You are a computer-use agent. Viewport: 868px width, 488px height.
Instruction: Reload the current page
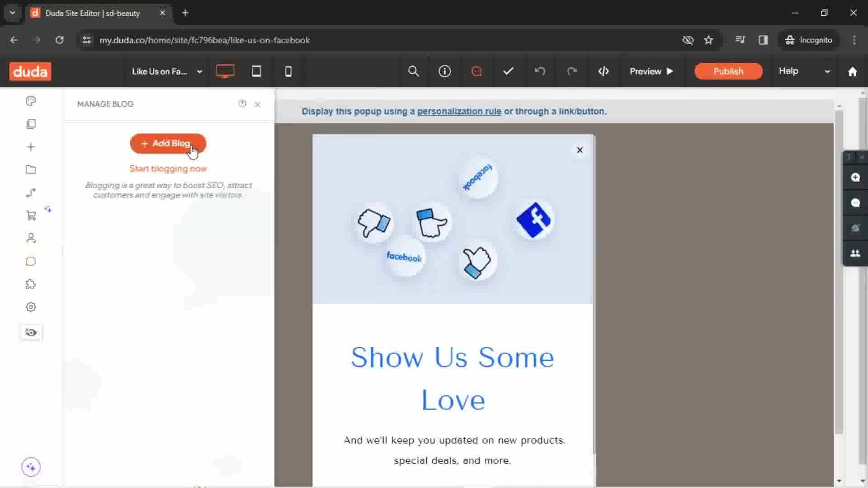(x=59, y=40)
